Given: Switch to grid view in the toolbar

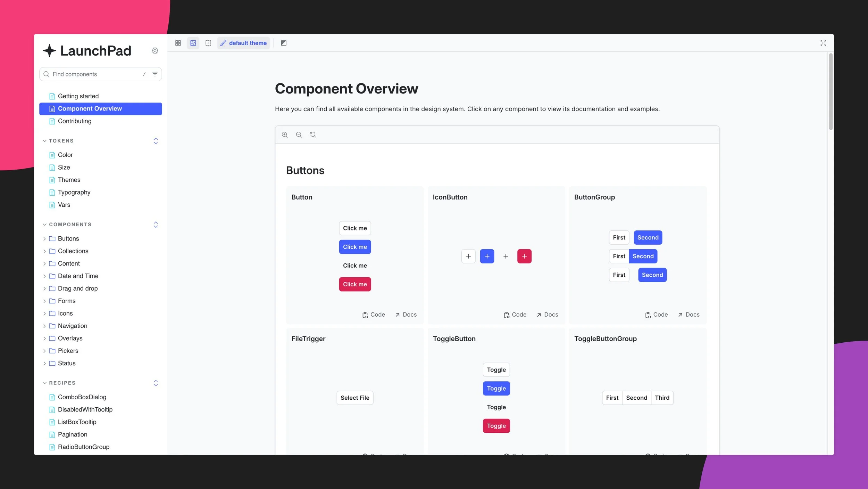Looking at the screenshot, I should [178, 43].
